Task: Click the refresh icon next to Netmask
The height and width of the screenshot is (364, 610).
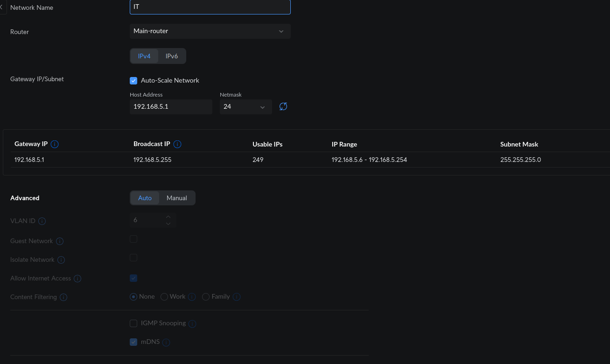Action: coord(283,106)
